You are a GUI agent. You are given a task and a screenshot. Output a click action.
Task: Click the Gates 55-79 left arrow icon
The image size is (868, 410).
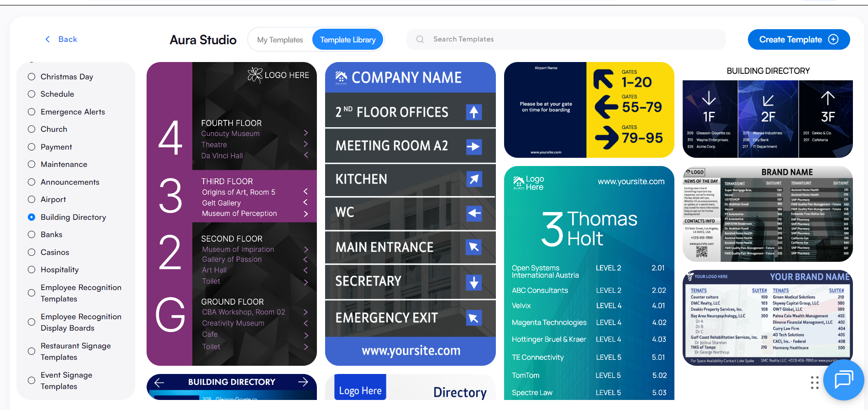606,107
